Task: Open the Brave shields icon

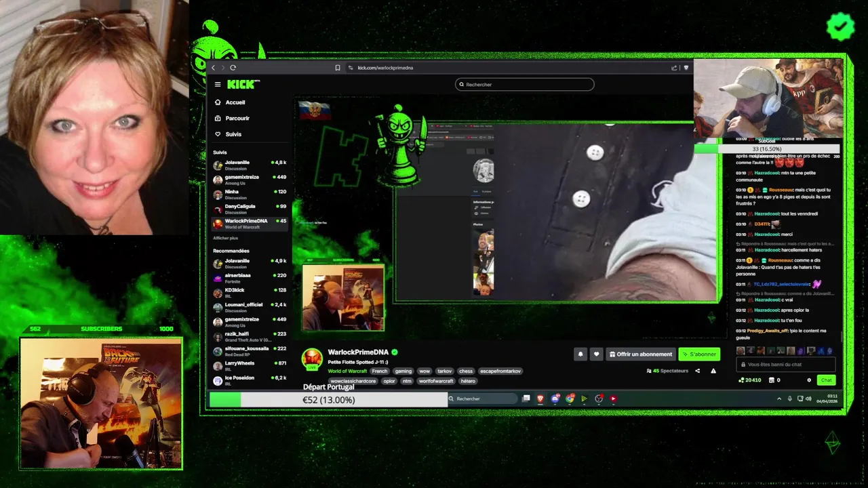Action: (x=686, y=68)
